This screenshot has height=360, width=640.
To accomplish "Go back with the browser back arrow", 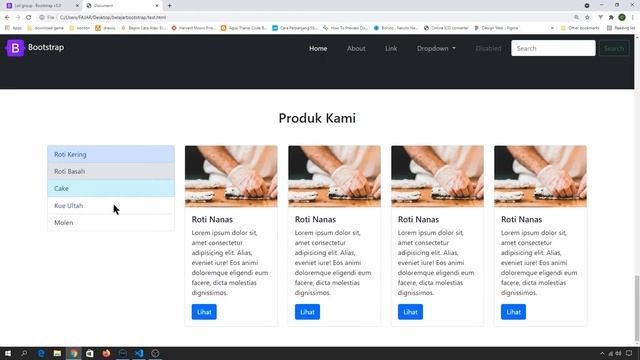I will coord(7,18).
